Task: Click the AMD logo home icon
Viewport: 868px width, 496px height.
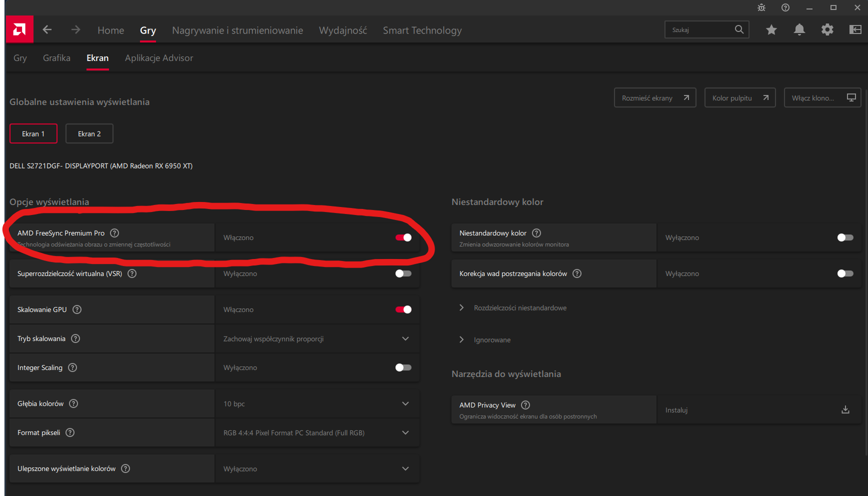Action: 19,29
